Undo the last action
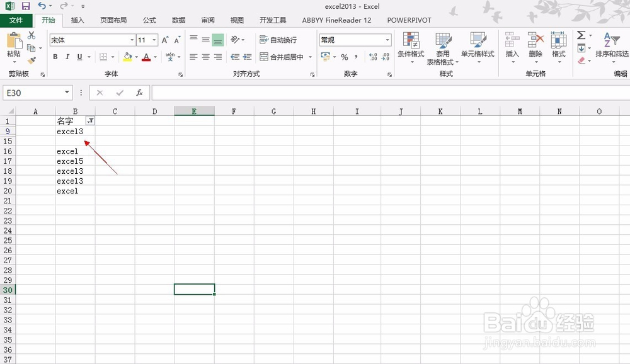This screenshot has height=364, width=630. point(42,6)
